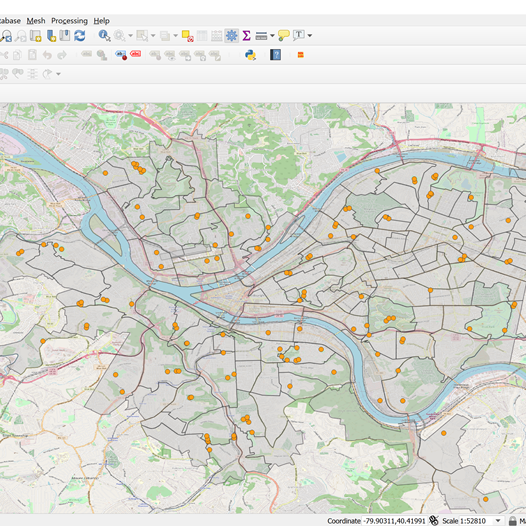This screenshot has height=526, width=526.
Task: Open the Help menu
Action: [x=101, y=21]
